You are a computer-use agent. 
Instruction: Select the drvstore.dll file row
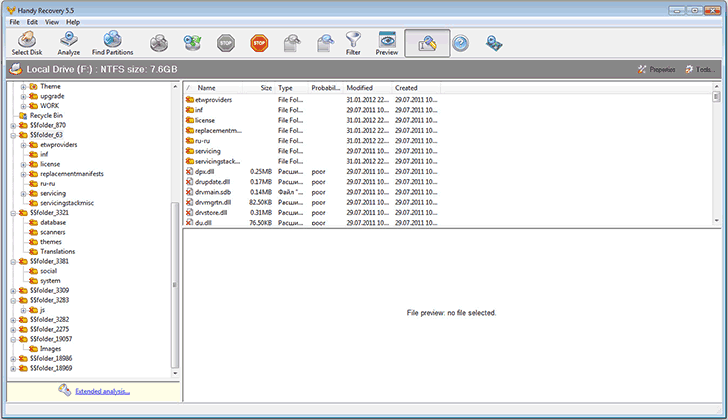tap(312, 213)
